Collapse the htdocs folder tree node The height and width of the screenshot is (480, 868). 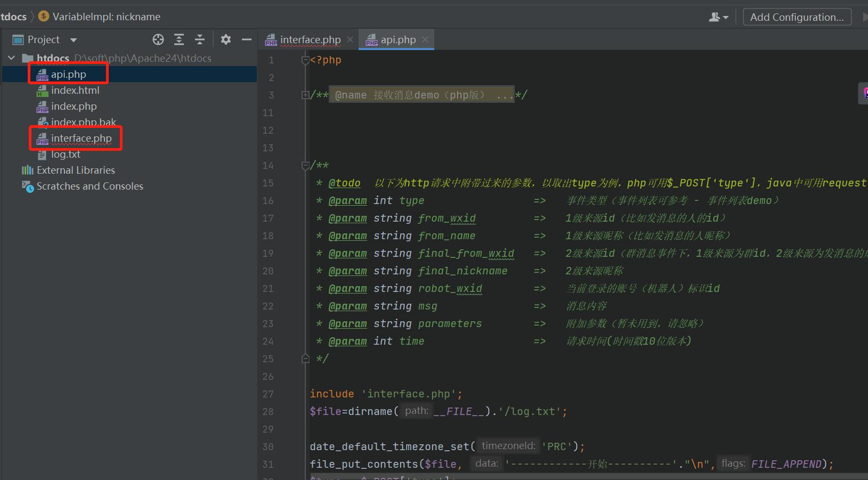coord(11,58)
